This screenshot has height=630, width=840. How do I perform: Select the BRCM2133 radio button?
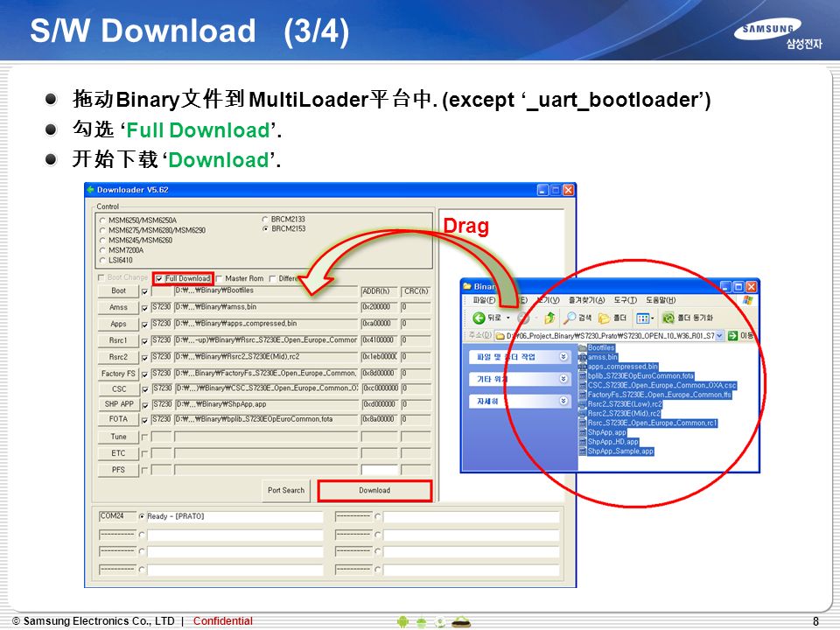click(264, 219)
